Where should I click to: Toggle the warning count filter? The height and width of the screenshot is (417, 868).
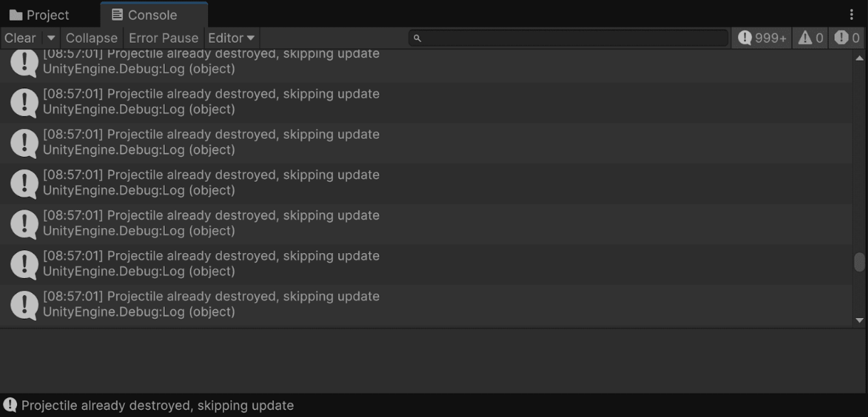(x=811, y=38)
